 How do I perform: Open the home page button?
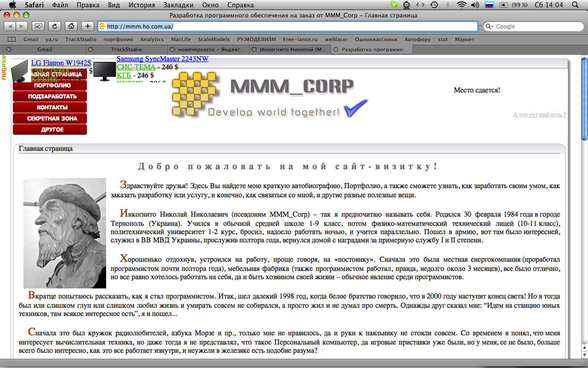pyautogui.click(x=71, y=26)
